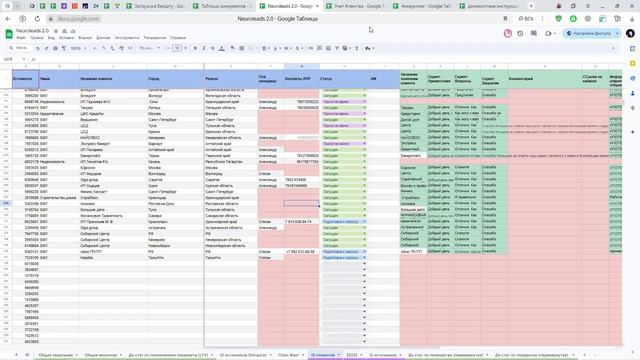Image resolution: width=640 pixels, height=360 pixels.
Task: Click the cell name box
Action: pyautogui.click(x=14, y=59)
